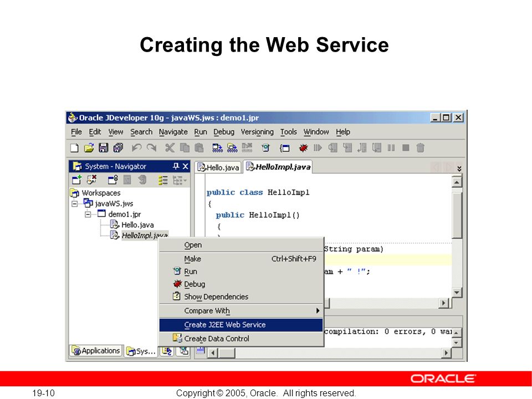This screenshot has height=399, width=532.
Task: Choose Open from the context menu
Action: pos(241,245)
